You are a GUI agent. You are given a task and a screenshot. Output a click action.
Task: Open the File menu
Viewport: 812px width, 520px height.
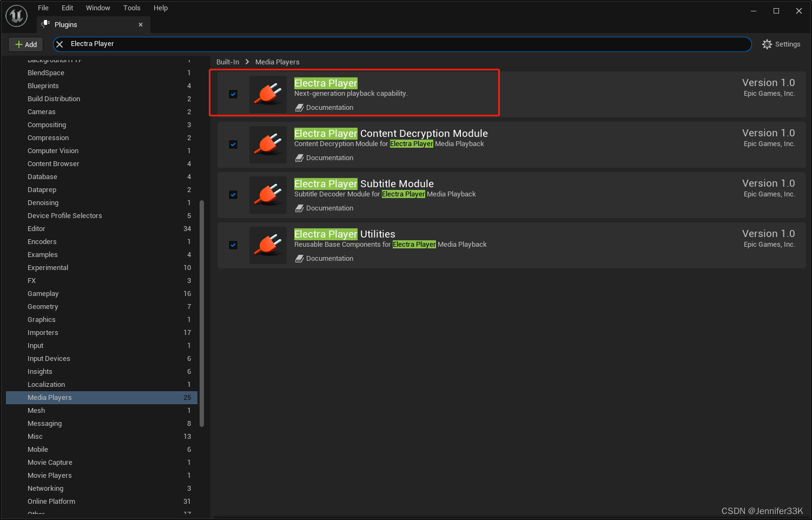tap(43, 8)
